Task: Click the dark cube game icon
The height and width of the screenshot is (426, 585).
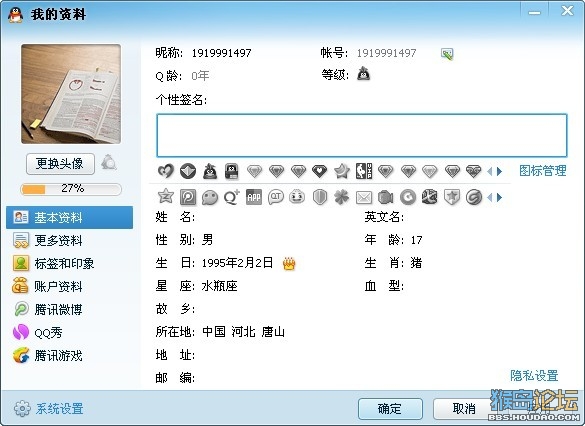Action: 429,197
